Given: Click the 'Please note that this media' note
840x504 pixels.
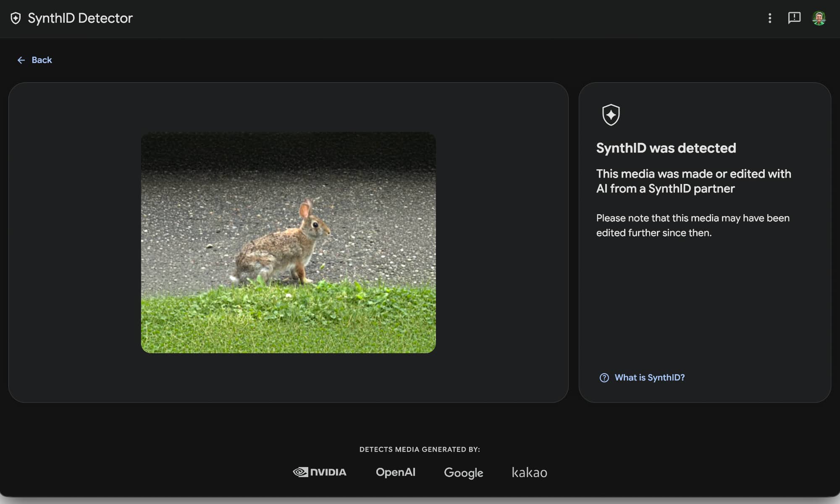Looking at the screenshot, I should tap(693, 225).
